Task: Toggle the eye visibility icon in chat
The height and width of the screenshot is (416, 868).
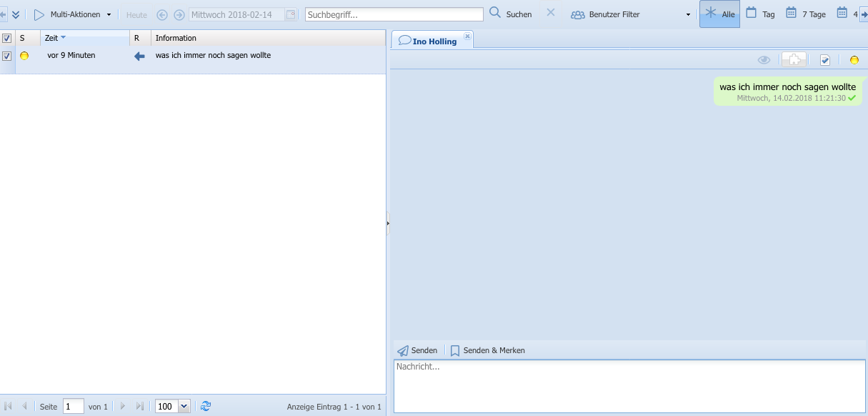Action: (764, 60)
